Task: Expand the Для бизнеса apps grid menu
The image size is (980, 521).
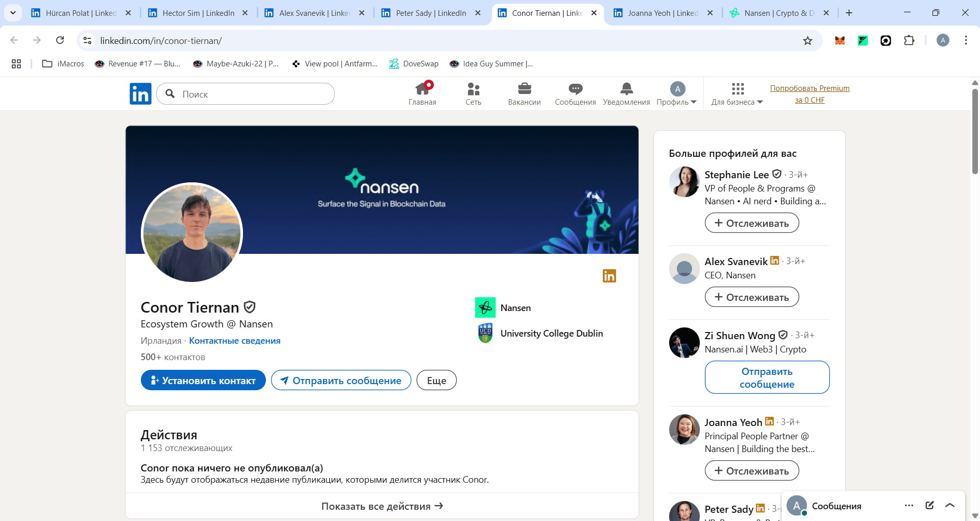Action: point(737,94)
